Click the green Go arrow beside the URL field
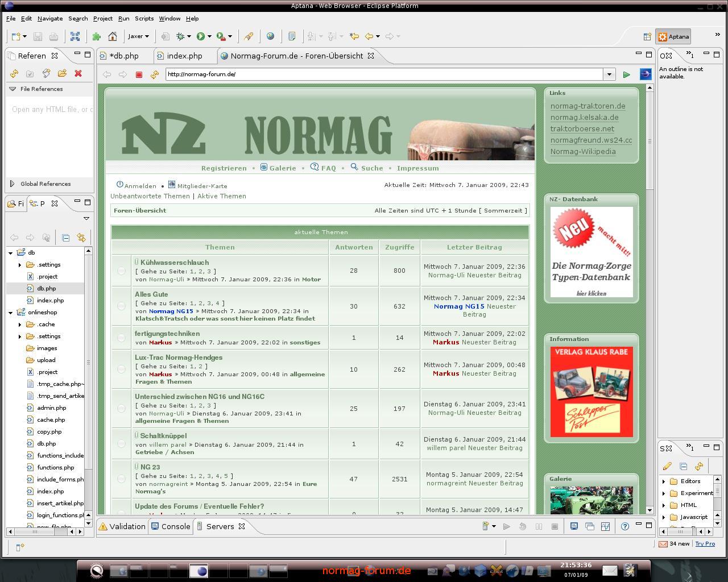This screenshot has width=728, height=582. pos(626,74)
